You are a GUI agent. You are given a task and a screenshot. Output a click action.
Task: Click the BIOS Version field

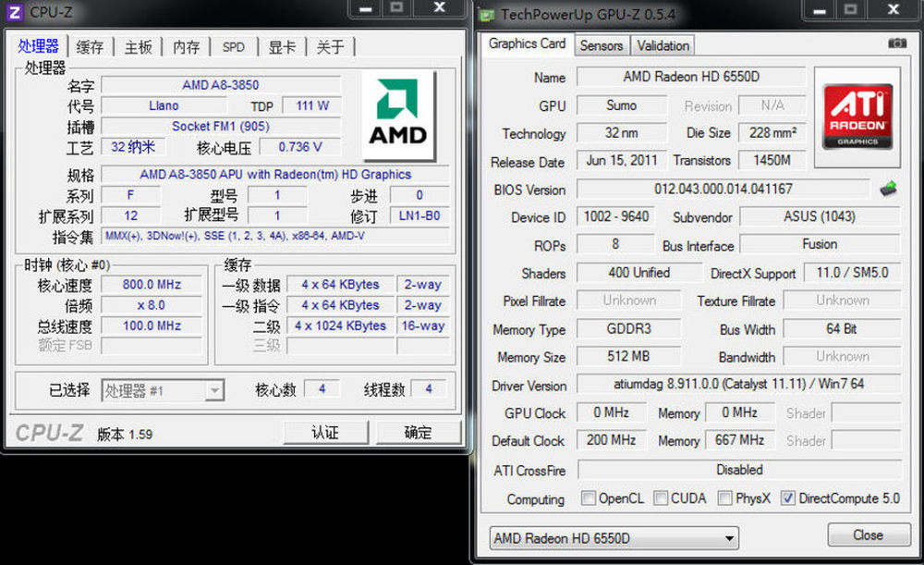(x=723, y=189)
